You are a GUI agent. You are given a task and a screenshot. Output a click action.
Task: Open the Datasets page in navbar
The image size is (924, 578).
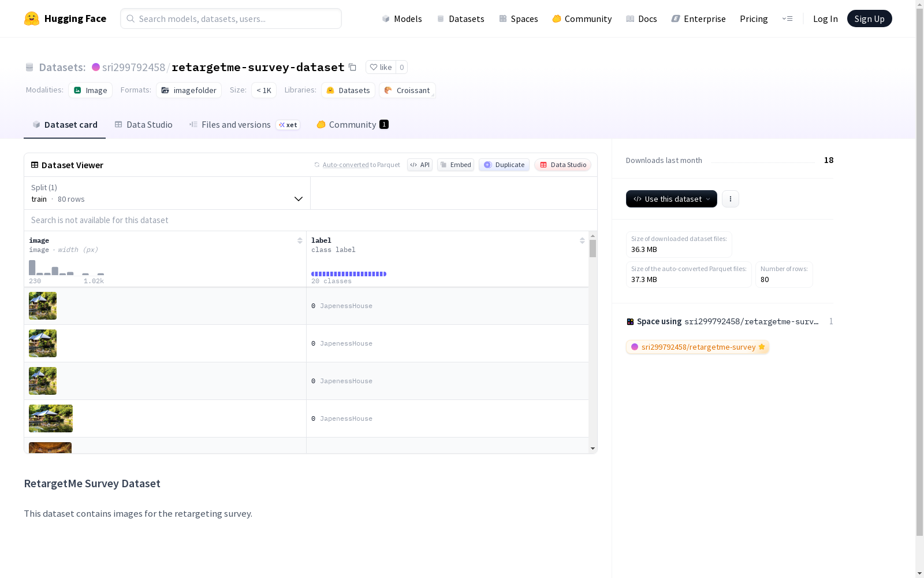coord(460,18)
